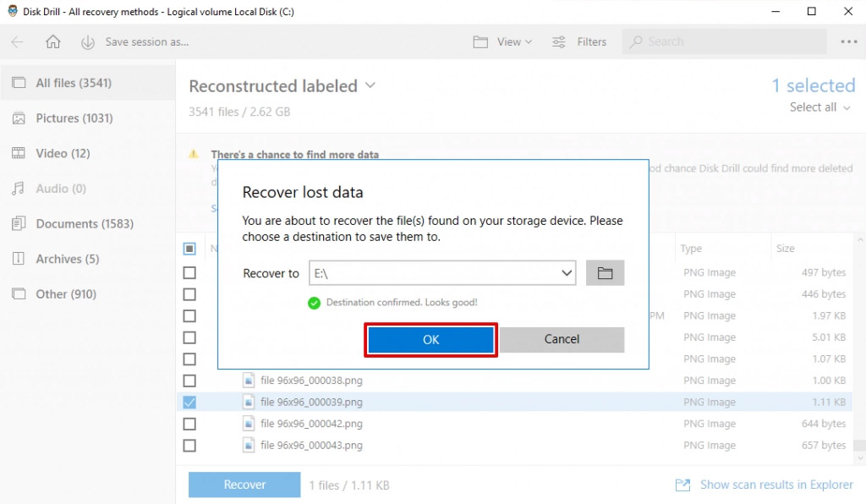This screenshot has height=504, width=866.
Task: Open the View dropdown
Action: [514, 42]
